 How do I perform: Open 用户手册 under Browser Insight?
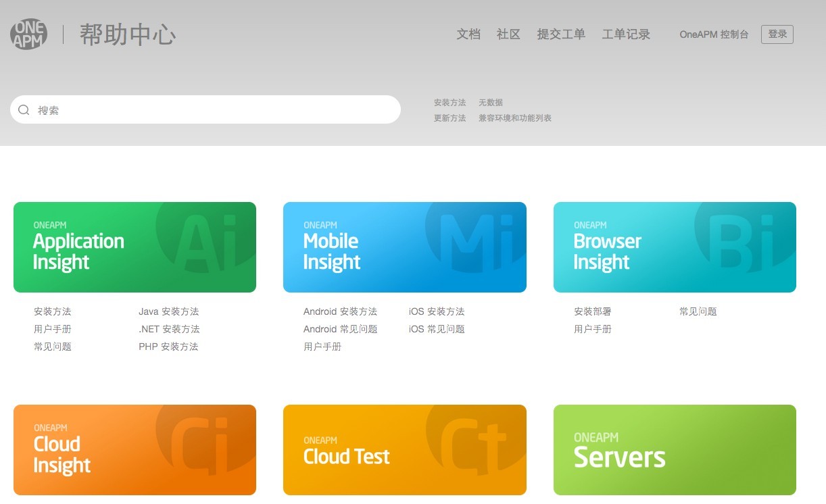click(593, 329)
